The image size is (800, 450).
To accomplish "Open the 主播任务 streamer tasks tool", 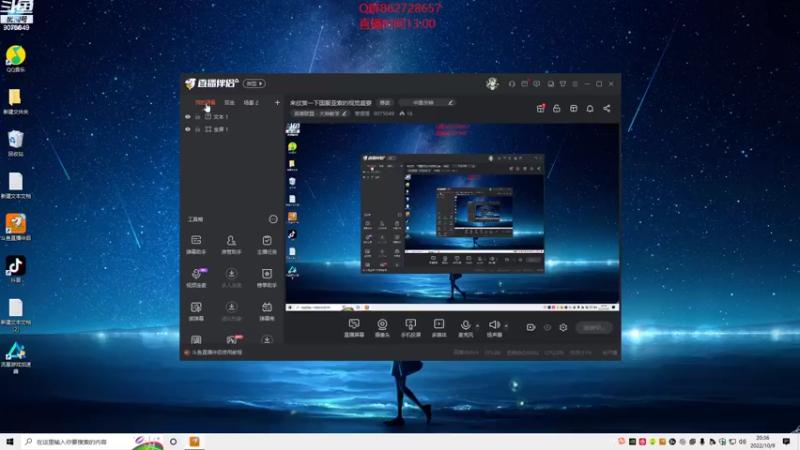I will [x=267, y=244].
